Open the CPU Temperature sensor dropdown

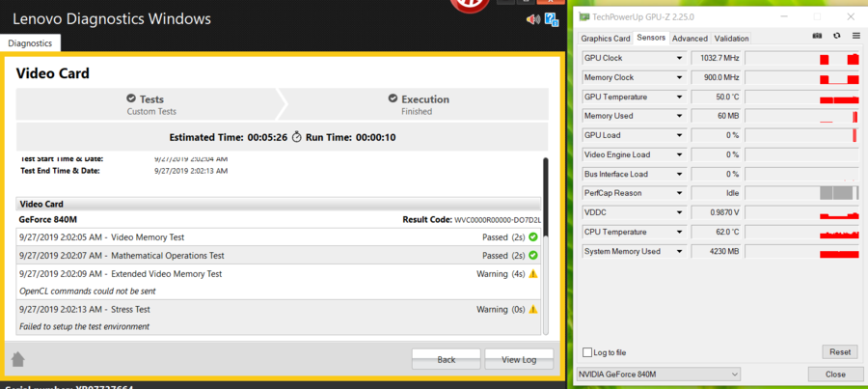pyautogui.click(x=679, y=232)
